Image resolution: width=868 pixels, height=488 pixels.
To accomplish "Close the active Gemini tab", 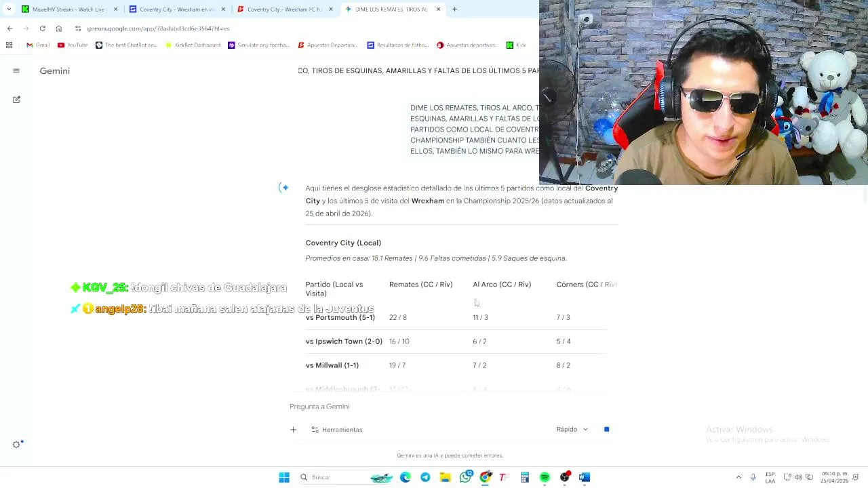I will coord(438,9).
